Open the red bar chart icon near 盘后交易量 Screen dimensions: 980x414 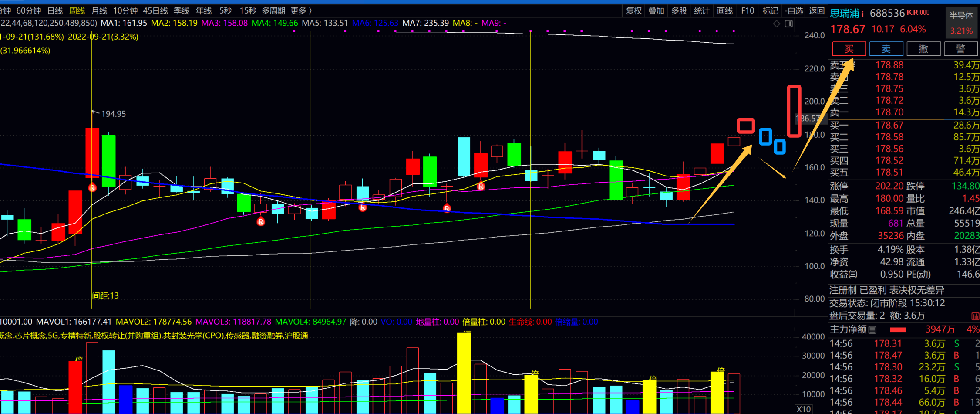click(975, 316)
